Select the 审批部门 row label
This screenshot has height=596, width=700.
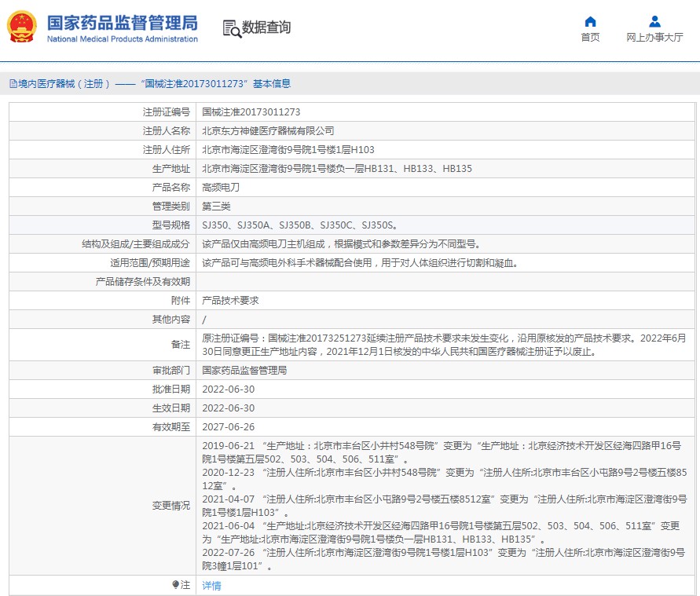coord(171,371)
